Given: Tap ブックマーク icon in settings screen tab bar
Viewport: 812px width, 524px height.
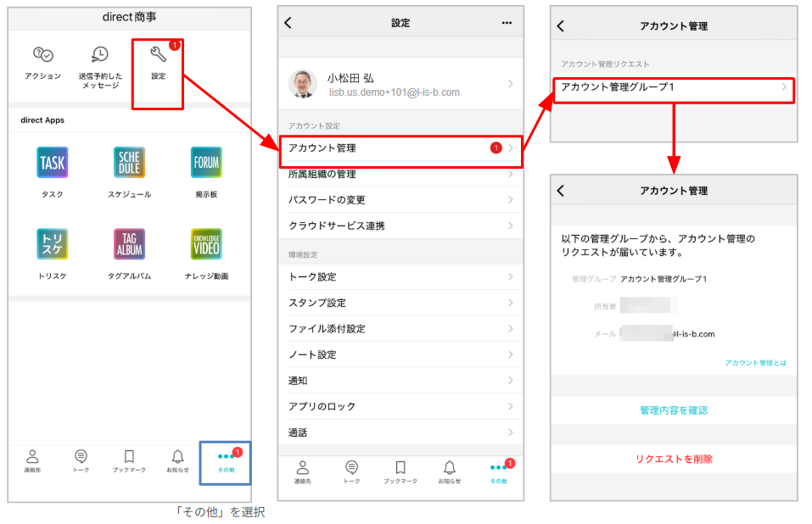Looking at the screenshot, I should pos(400,468).
